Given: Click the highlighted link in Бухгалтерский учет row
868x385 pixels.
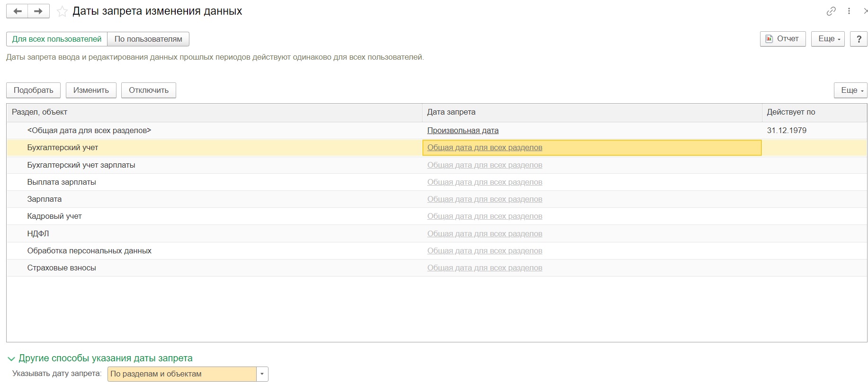Looking at the screenshot, I should [x=484, y=148].
